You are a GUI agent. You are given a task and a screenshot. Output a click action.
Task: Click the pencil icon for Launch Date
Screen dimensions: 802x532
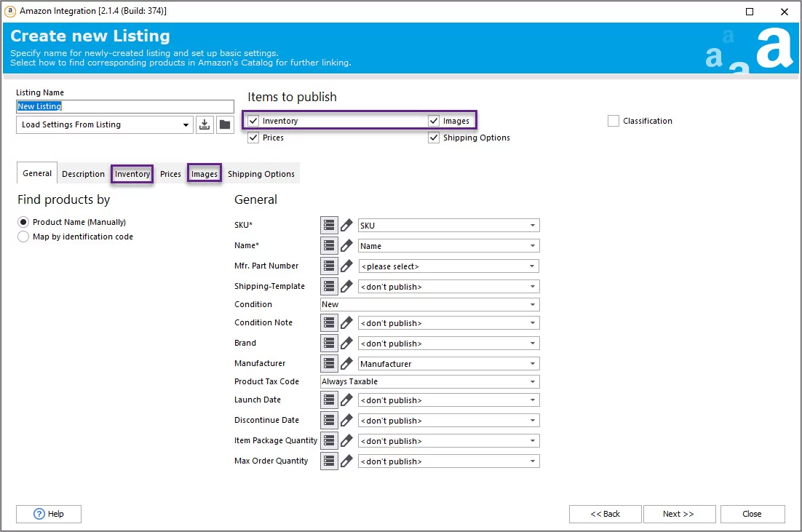click(346, 400)
